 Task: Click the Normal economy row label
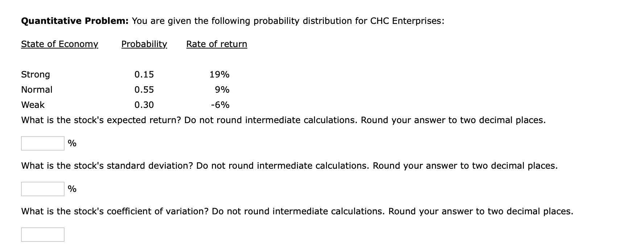point(37,89)
